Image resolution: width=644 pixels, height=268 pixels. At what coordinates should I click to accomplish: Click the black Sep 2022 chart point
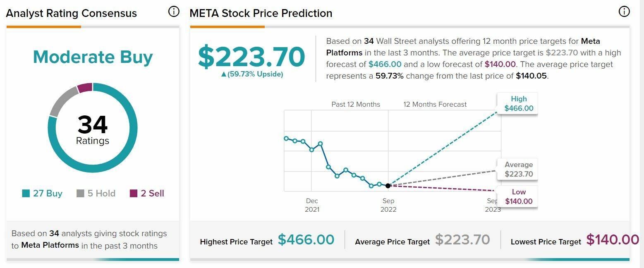point(388,186)
